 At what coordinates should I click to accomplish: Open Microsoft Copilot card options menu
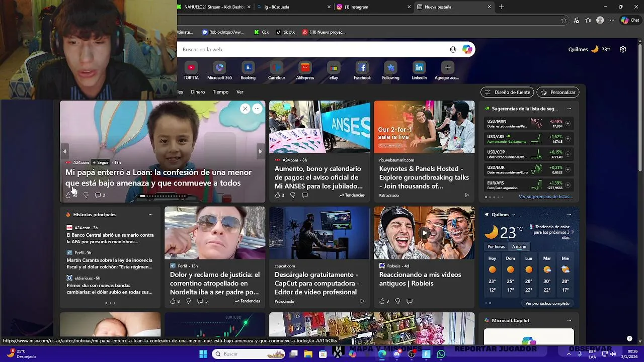(569, 321)
